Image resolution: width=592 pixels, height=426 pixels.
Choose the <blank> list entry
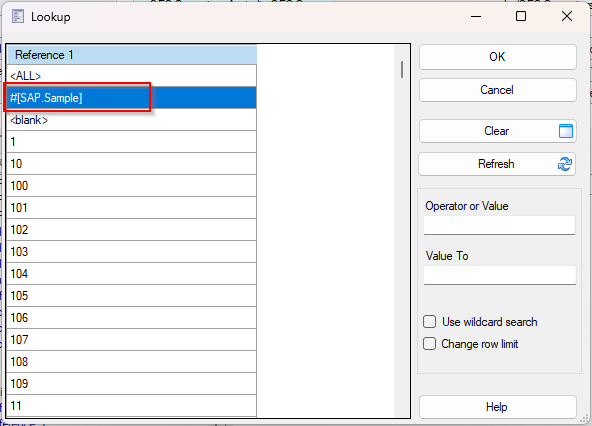[x=131, y=120]
